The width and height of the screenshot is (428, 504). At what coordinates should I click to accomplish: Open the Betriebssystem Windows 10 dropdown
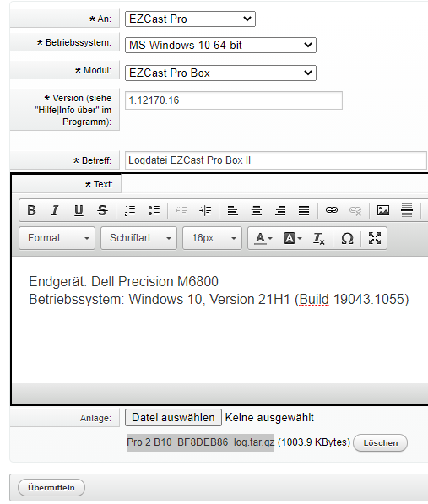(220, 45)
